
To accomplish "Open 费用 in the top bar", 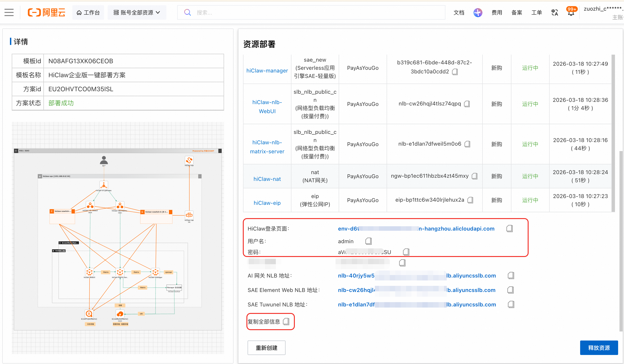I will tap(497, 13).
